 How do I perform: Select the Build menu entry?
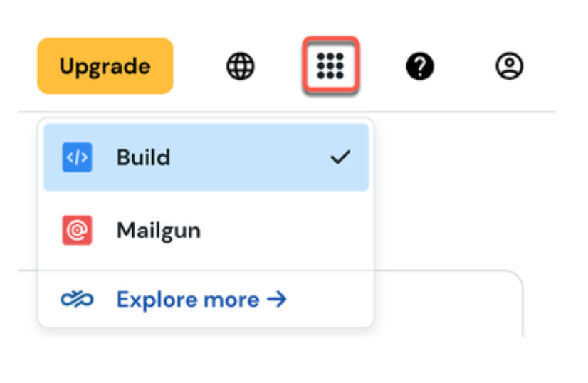click(x=206, y=157)
